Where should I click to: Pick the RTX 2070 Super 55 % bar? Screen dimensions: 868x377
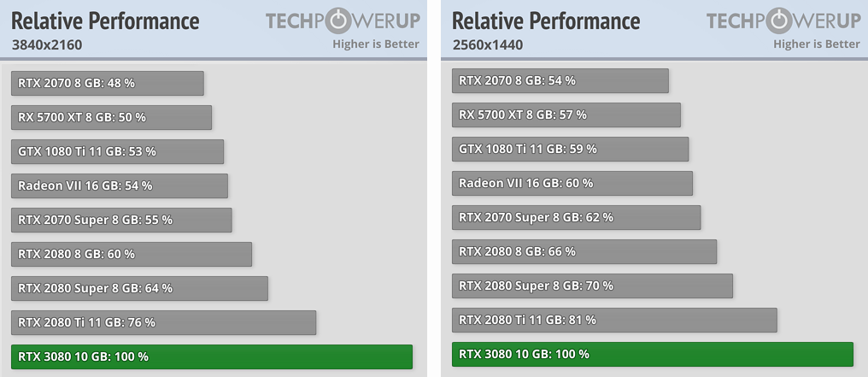121,220
